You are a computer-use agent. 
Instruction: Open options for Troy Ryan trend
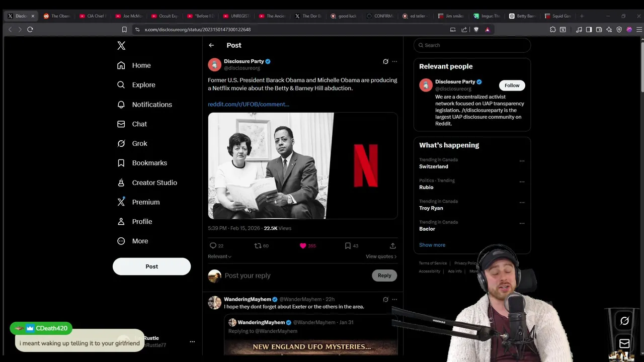[x=522, y=203]
